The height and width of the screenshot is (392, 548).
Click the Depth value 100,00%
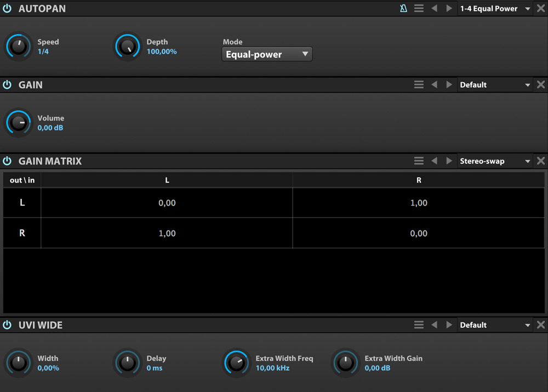[x=162, y=52]
